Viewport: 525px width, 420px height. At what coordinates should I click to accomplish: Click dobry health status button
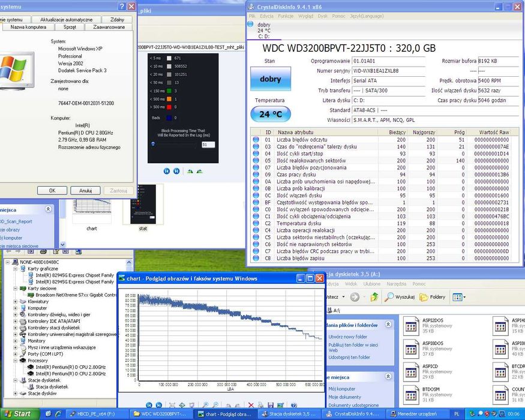click(271, 79)
